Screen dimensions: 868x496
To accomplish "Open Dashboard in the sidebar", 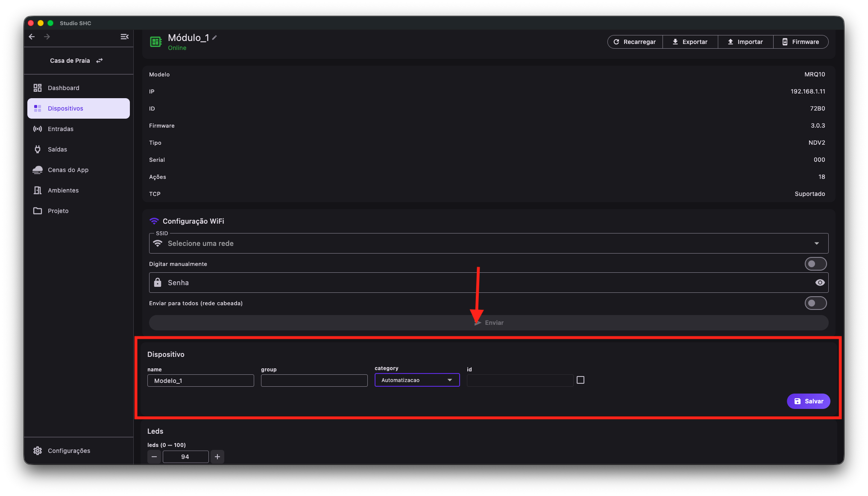I will (79, 88).
